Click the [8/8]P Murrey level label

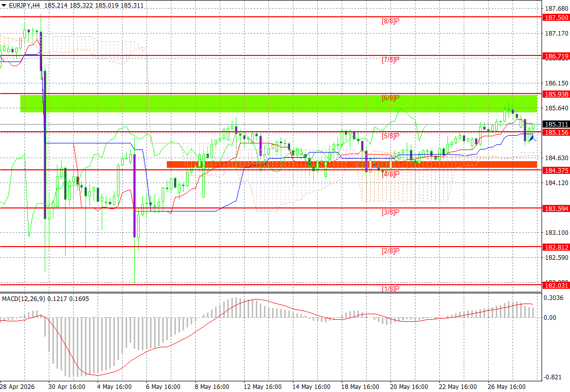(x=391, y=21)
